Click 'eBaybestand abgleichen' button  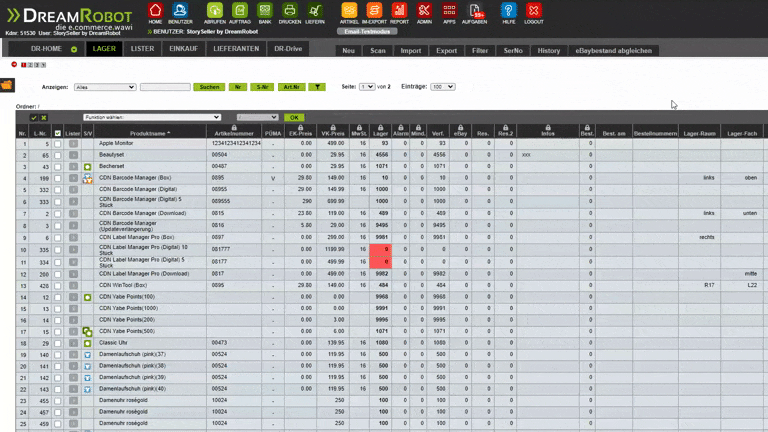[x=613, y=50]
